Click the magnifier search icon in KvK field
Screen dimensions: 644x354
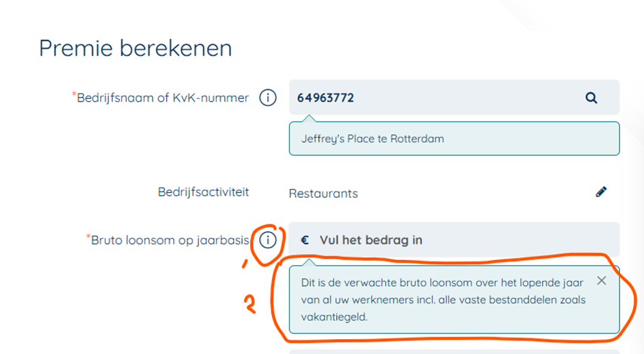(x=591, y=98)
